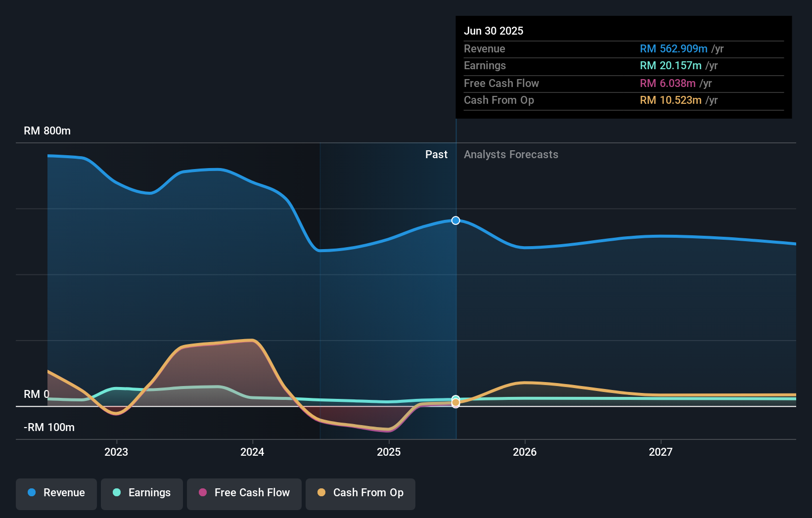The width and height of the screenshot is (812, 518).
Task: Click the pink Free Cash Flow legend dot
Action: coord(202,493)
